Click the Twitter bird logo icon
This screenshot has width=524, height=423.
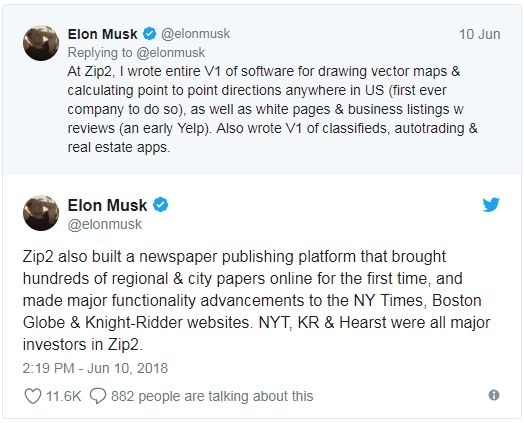(x=491, y=204)
